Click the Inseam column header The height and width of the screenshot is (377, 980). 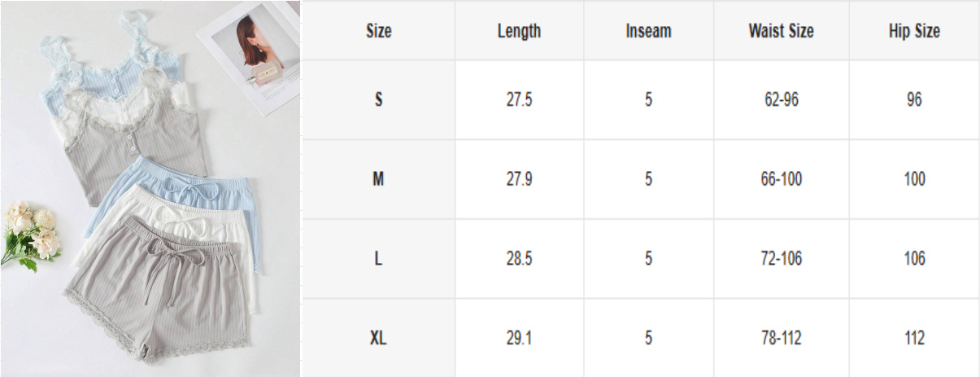(x=648, y=31)
